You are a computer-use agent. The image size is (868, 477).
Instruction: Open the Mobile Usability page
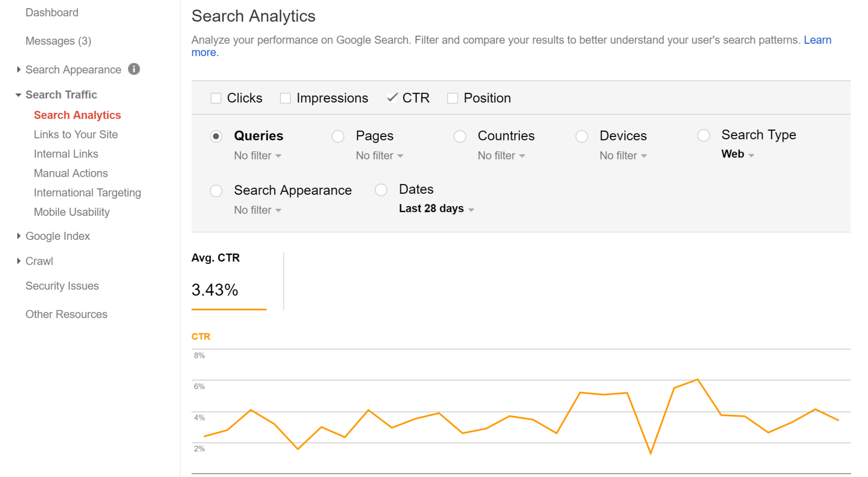72,212
